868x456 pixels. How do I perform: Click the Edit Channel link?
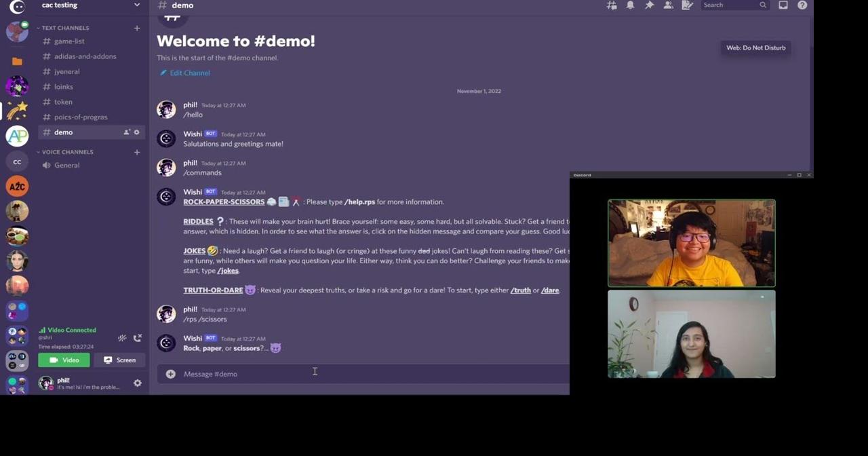(x=184, y=73)
